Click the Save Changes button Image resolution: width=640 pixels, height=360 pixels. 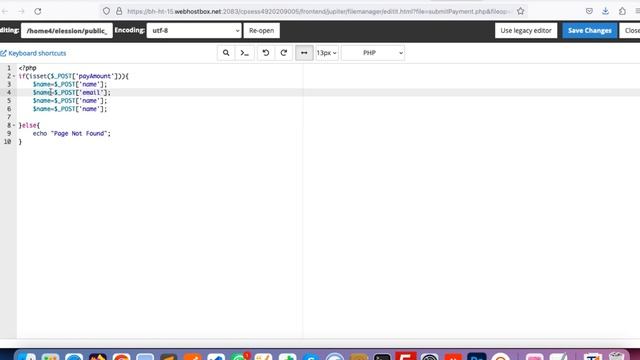pyautogui.click(x=590, y=31)
